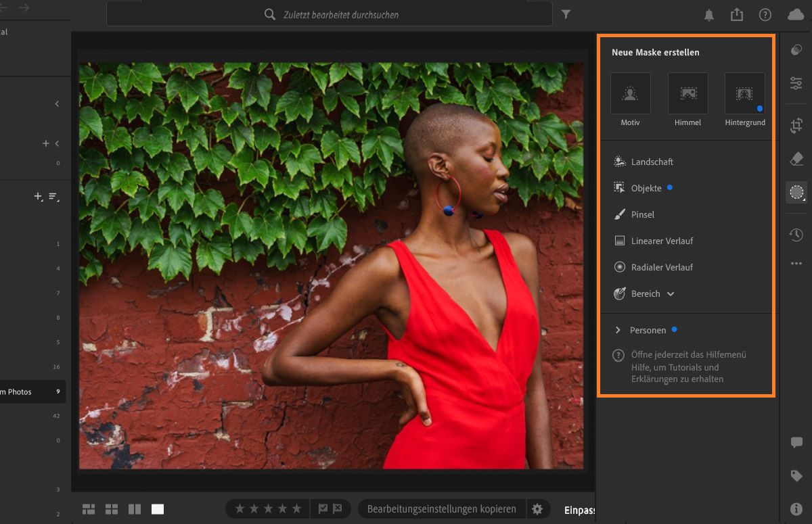Choose Linearer Verlauf mask
Viewport: 812px width, 524px height.
point(661,241)
